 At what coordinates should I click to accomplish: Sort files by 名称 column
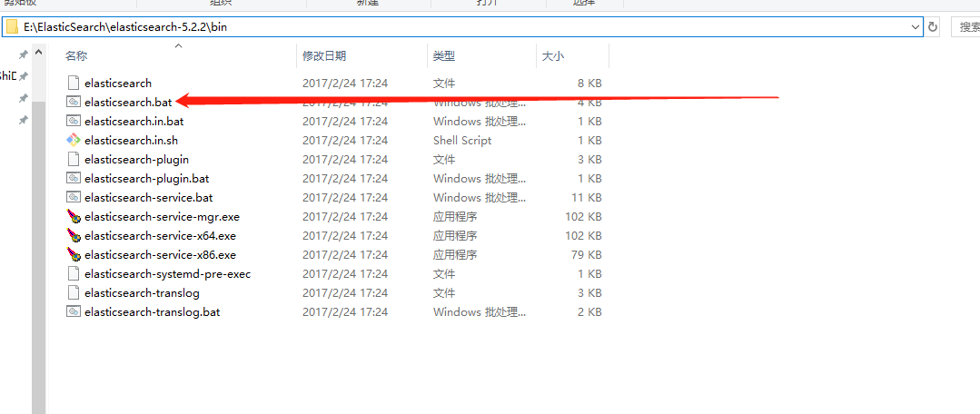[76, 55]
